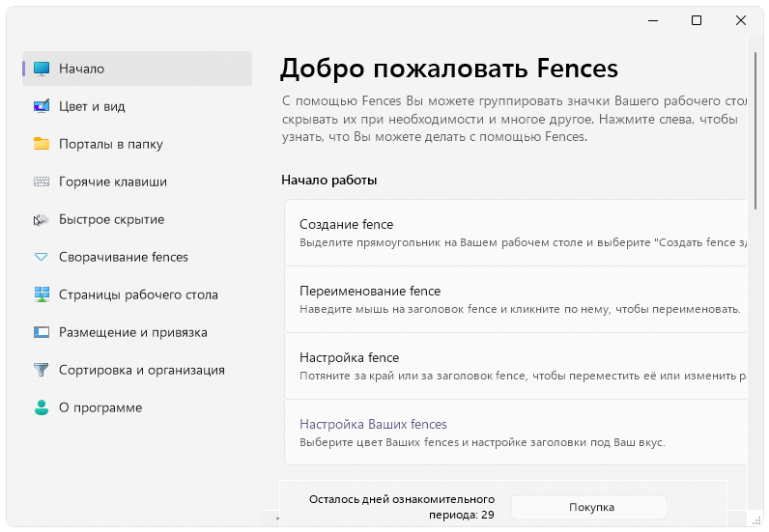Open the Горячие клавиши section
Image resolution: width=769 pixels, height=532 pixels.
tap(112, 182)
